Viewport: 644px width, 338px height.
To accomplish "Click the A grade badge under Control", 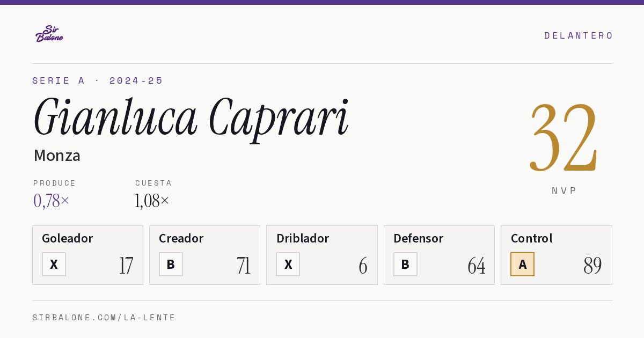I will [522, 264].
